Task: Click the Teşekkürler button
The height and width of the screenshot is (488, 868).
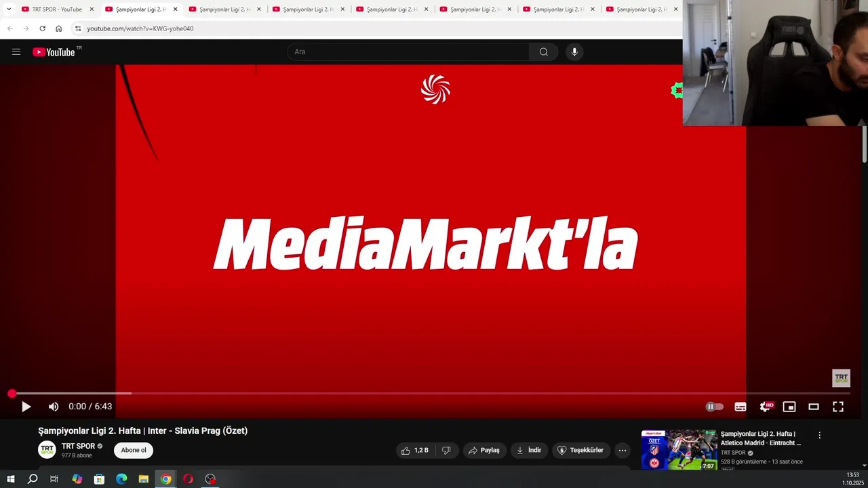Action: pos(580,450)
